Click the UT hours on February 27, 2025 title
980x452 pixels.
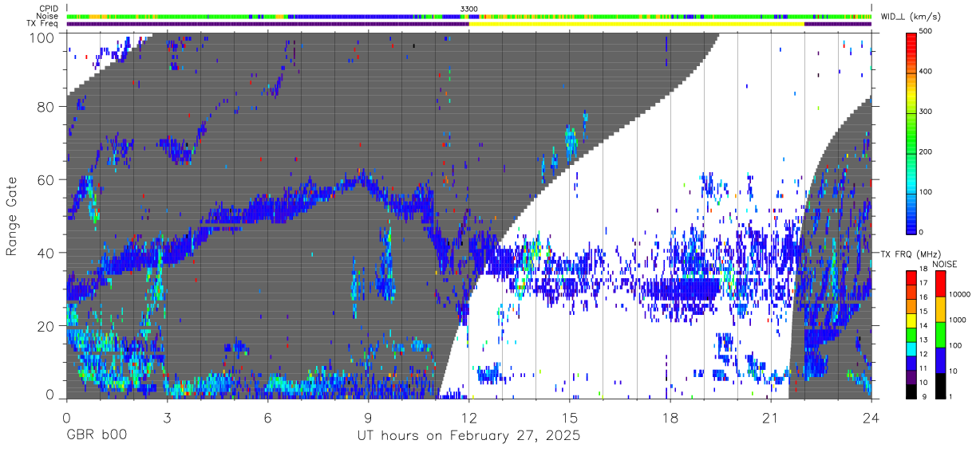tap(468, 437)
